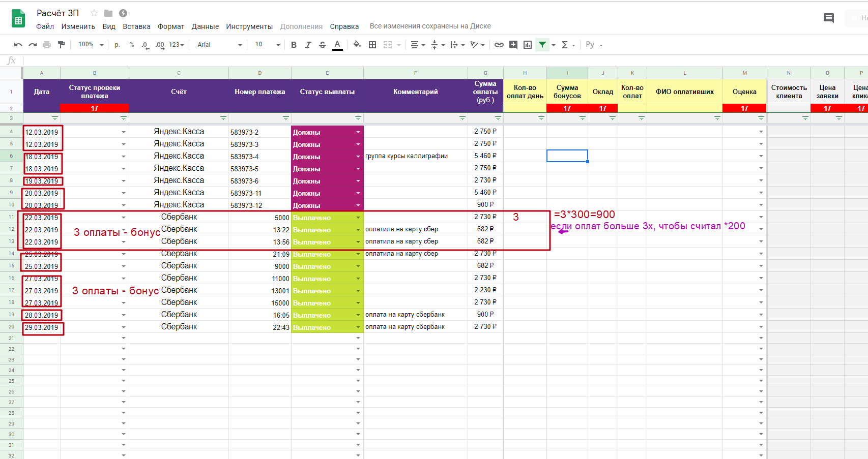
Task: Click 'Все изменения сохранены на Диске' link
Action: (x=430, y=26)
